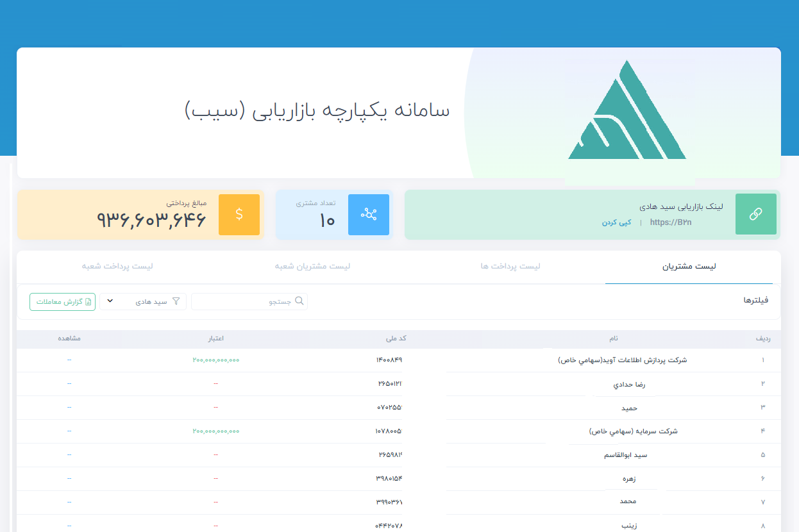Click the document icon on گزارش معاملات

[88, 302]
